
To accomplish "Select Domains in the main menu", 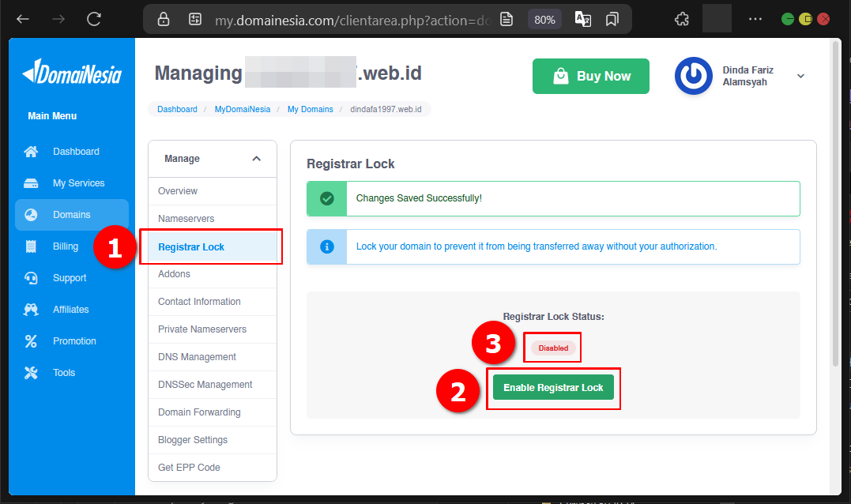I will [72, 215].
